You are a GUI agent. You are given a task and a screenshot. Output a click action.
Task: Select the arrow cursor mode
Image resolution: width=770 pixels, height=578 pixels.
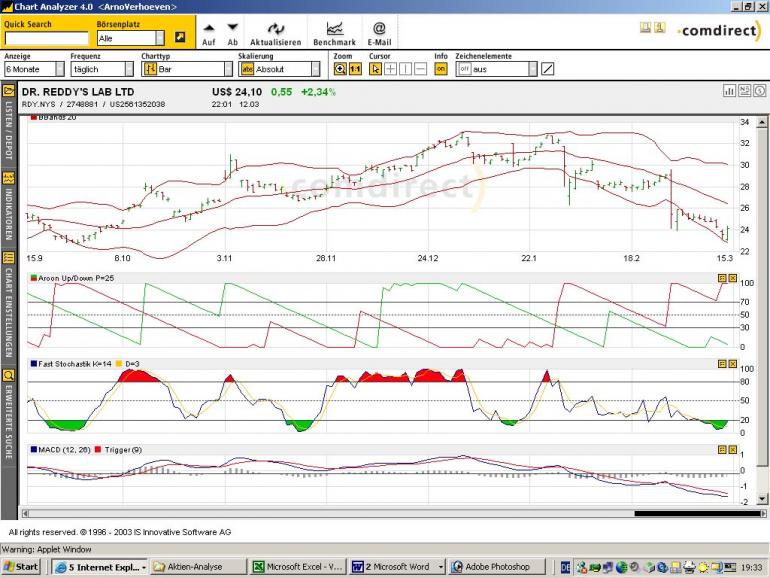[x=376, y=69]
